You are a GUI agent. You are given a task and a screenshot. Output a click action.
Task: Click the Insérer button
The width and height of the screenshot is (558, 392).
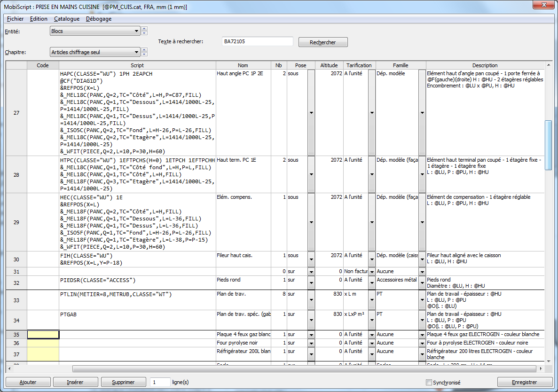pyautogui.click(x=75, y=382)
